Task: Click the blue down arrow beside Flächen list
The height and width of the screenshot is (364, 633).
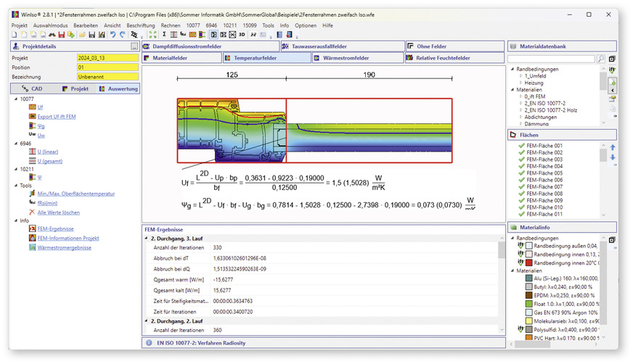Action: (x=613, y=157)
